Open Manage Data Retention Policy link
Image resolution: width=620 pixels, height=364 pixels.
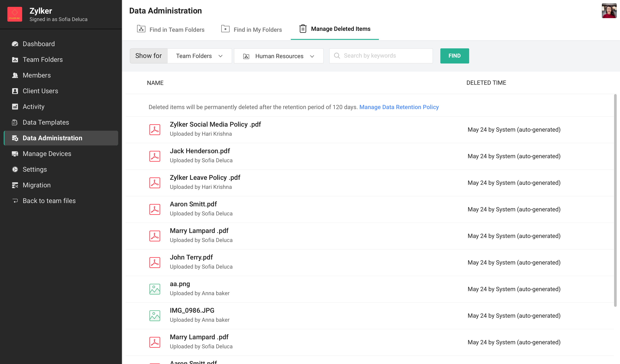pyautogui.click(x=399, y=107)
